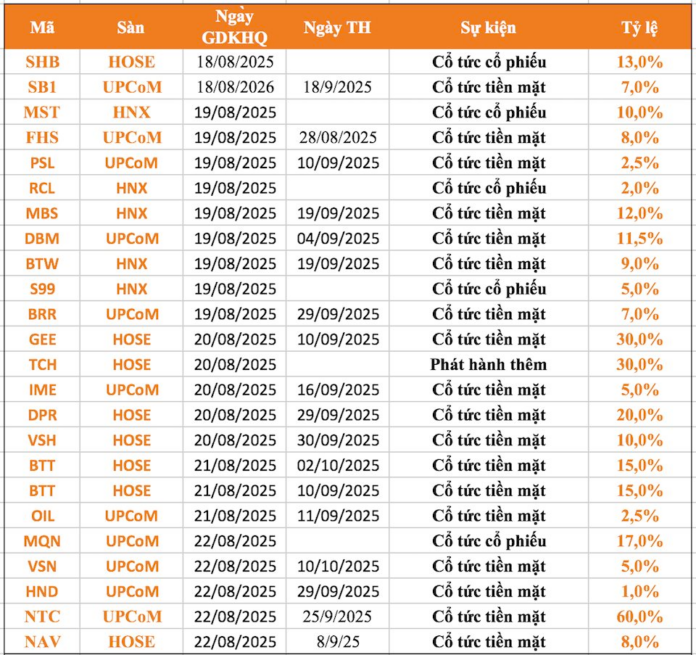This screenshot has width=696, height=655.
Task: Click the MQN stock code cell
Action: pos(42,541)
